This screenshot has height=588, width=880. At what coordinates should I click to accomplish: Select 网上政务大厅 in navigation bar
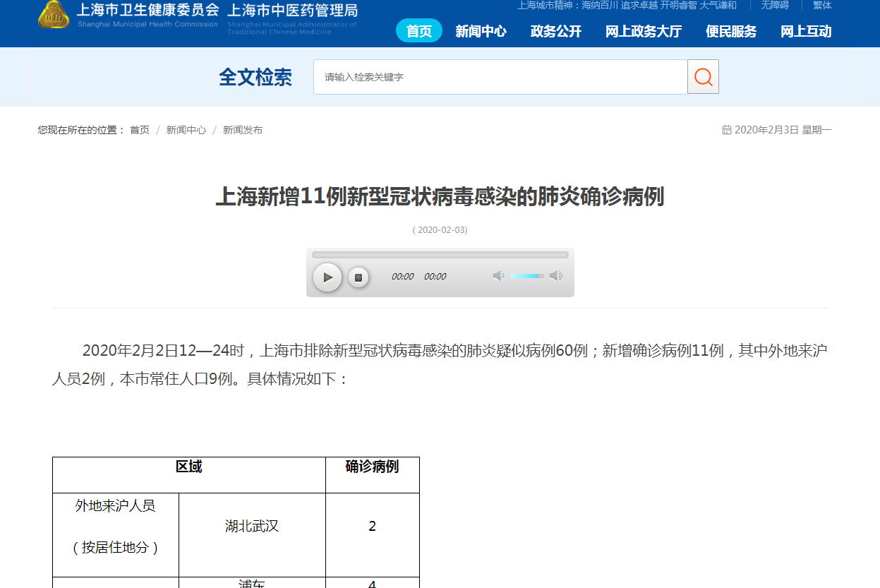click(644, 31)
